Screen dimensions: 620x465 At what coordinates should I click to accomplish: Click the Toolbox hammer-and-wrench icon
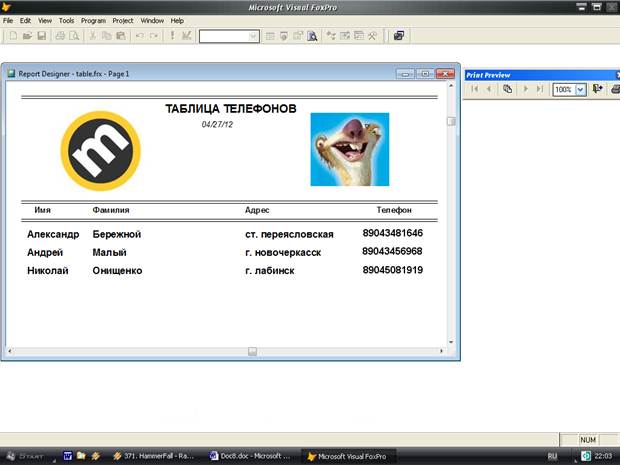tap(372, 36)
